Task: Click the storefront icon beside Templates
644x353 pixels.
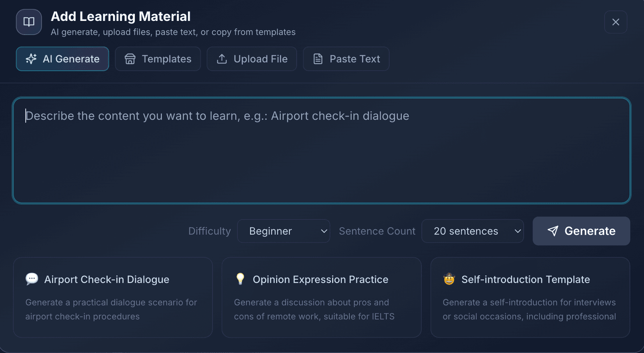Action: (130, 59)
